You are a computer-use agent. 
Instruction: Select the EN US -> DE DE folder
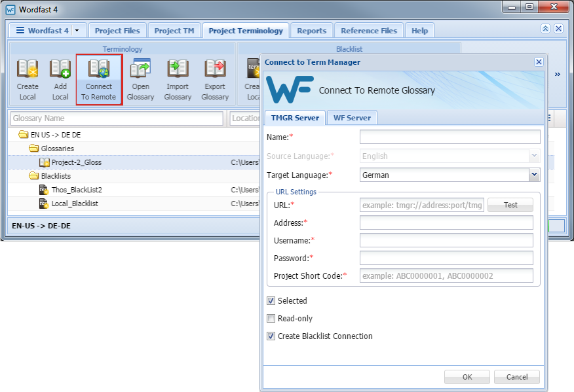50,135
